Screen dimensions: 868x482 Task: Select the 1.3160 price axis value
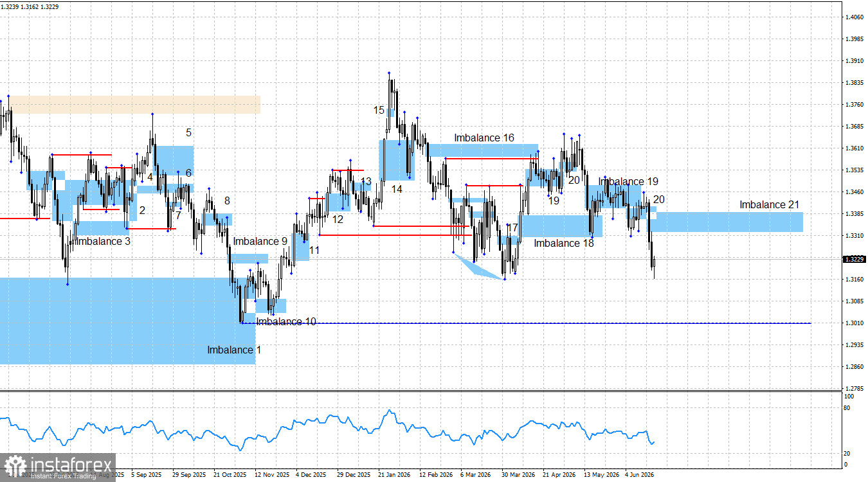pos(854,280)
